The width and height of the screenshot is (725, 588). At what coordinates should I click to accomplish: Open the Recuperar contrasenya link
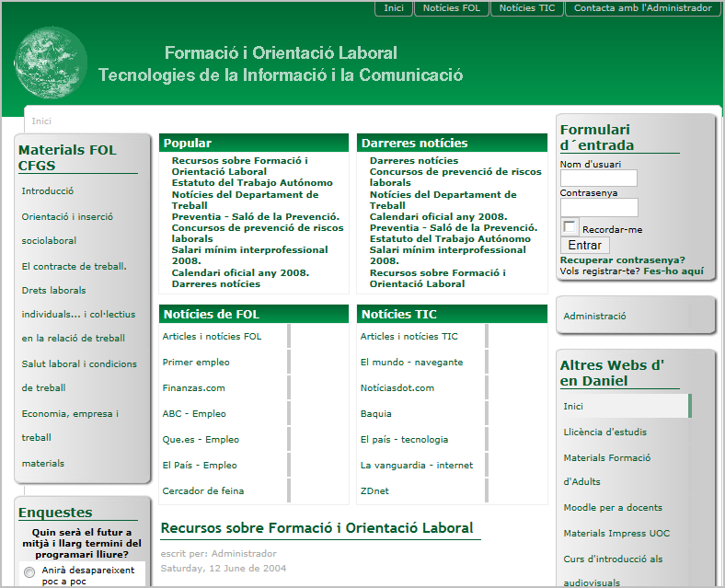(x=622, y=260)
